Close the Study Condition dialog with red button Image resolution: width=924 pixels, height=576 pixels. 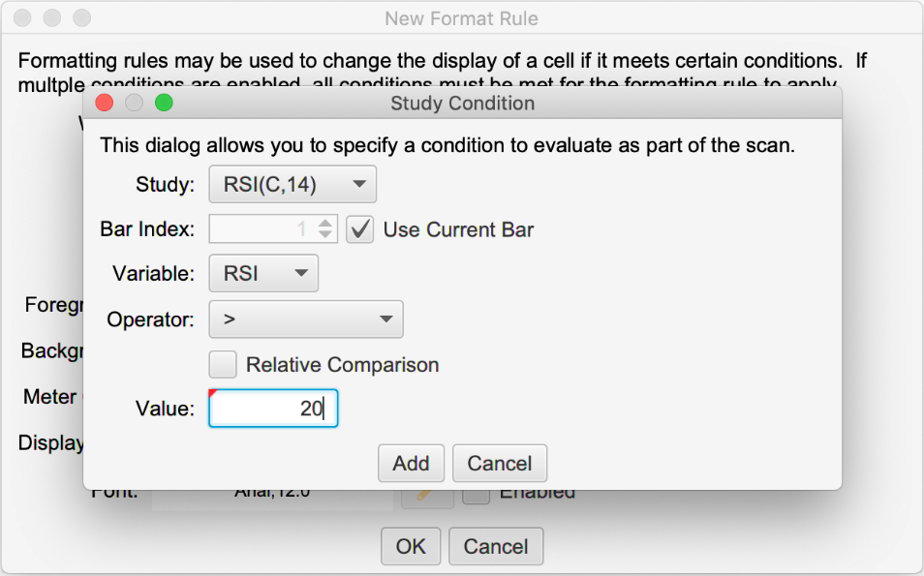[x=105, y=103]
